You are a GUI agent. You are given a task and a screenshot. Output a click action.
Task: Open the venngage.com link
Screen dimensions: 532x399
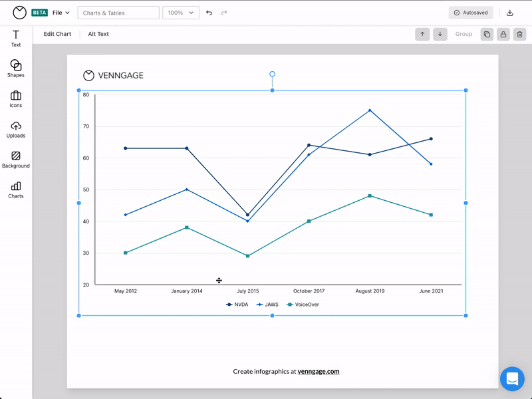[x=319, y=372]
